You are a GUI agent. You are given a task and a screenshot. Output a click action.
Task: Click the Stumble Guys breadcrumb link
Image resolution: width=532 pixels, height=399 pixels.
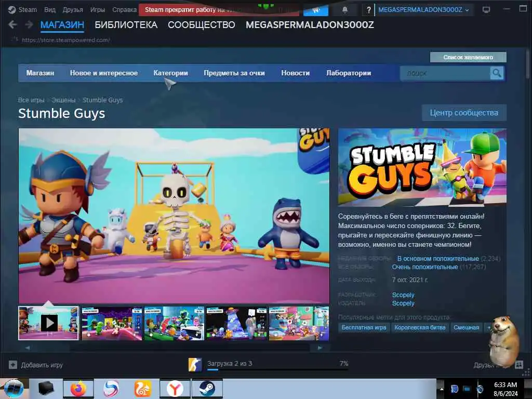pyautogui.click(x=102, y=100)
